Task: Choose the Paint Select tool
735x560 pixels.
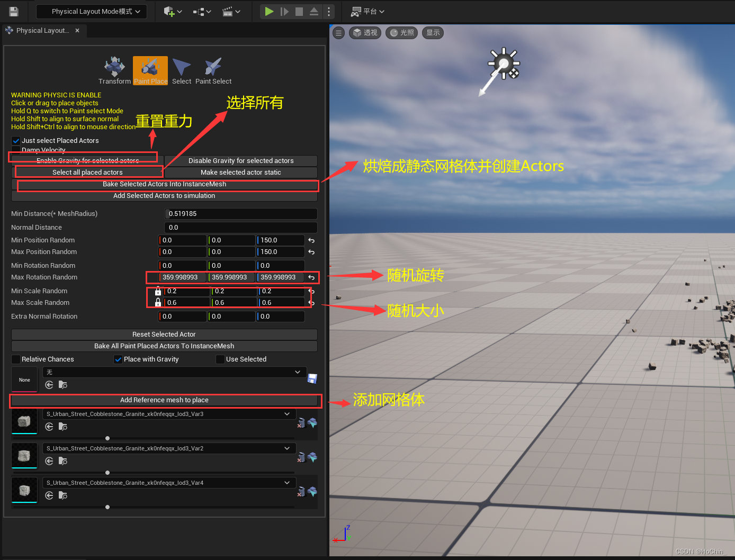Action: [x=213, y=70]
